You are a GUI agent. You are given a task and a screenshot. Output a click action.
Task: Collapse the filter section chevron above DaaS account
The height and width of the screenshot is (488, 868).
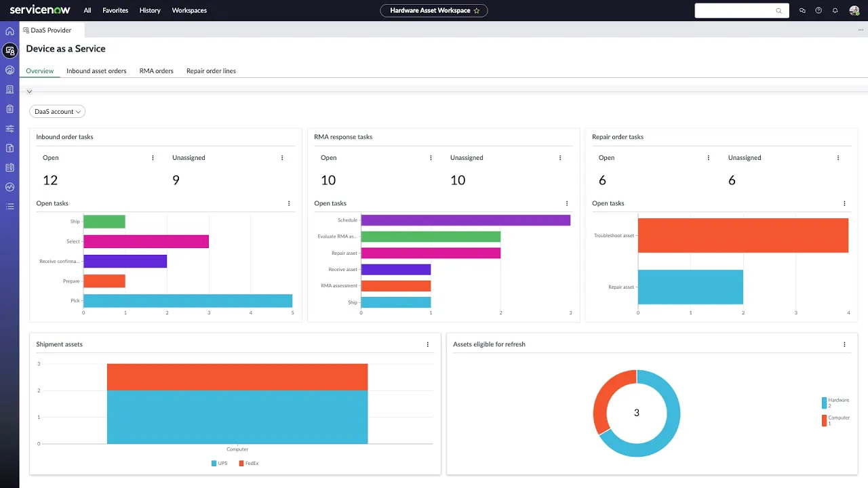coord(29,91)
